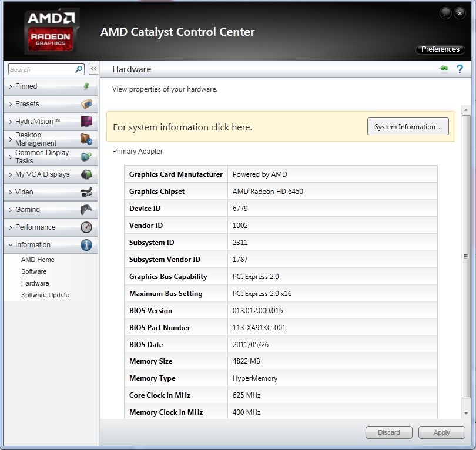The width and height of the screenshot is (476, 450).
Task: Close the Catalyst Control Center window
Action: pos(460,14)
